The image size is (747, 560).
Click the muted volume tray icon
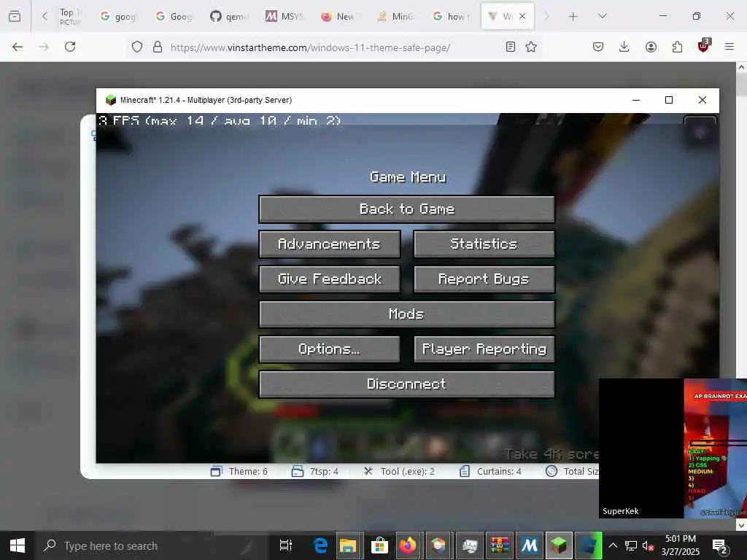648,545
